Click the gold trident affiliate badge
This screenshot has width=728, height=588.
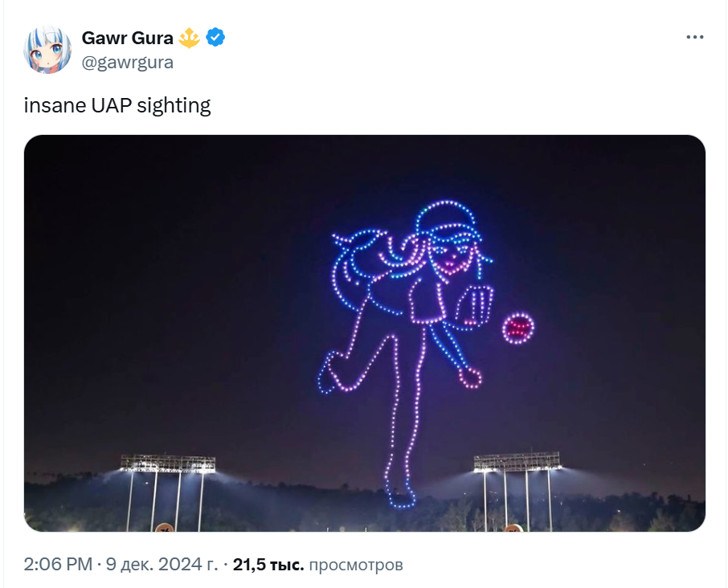coord(189,38)
